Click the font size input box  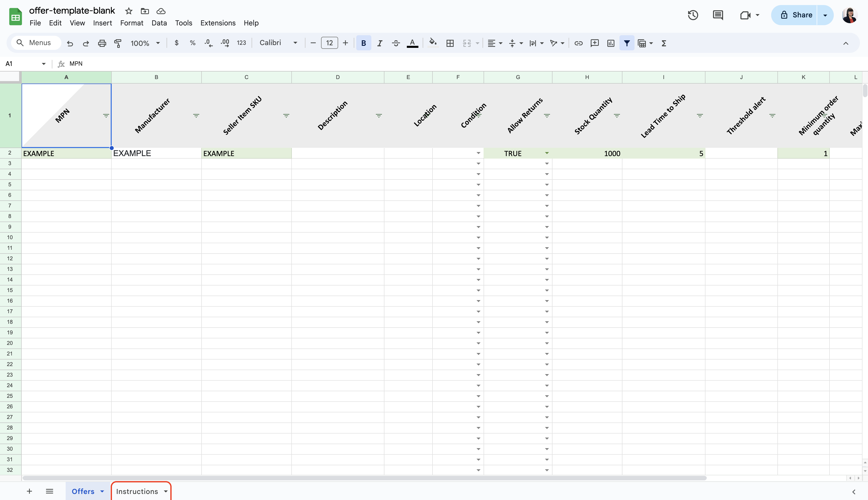(x=329, y=43)
